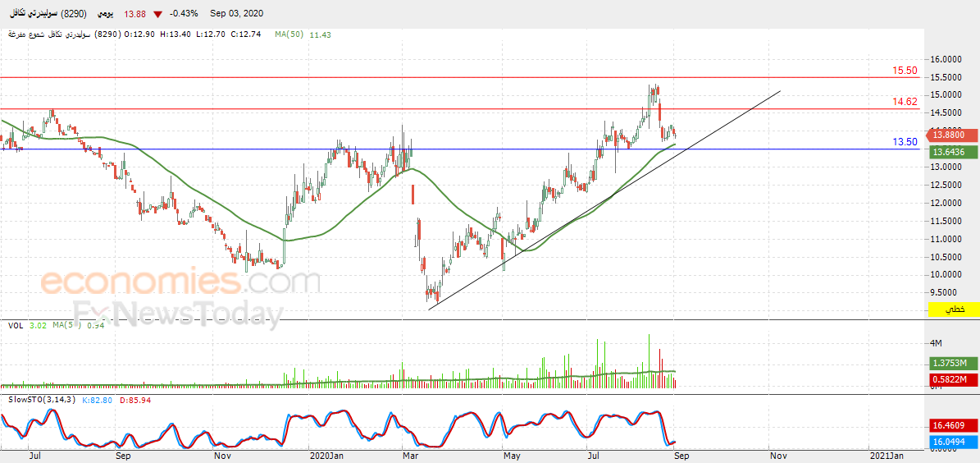The height and width of the screenshot is (463, 980).
Task: Click the red 13.8800 current price tag
Action: click(x=953, y=135)
